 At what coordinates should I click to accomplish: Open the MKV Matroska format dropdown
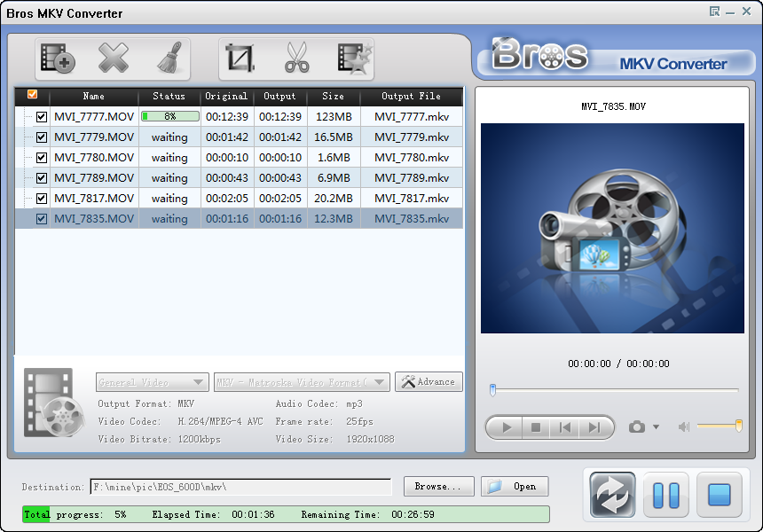302,382
